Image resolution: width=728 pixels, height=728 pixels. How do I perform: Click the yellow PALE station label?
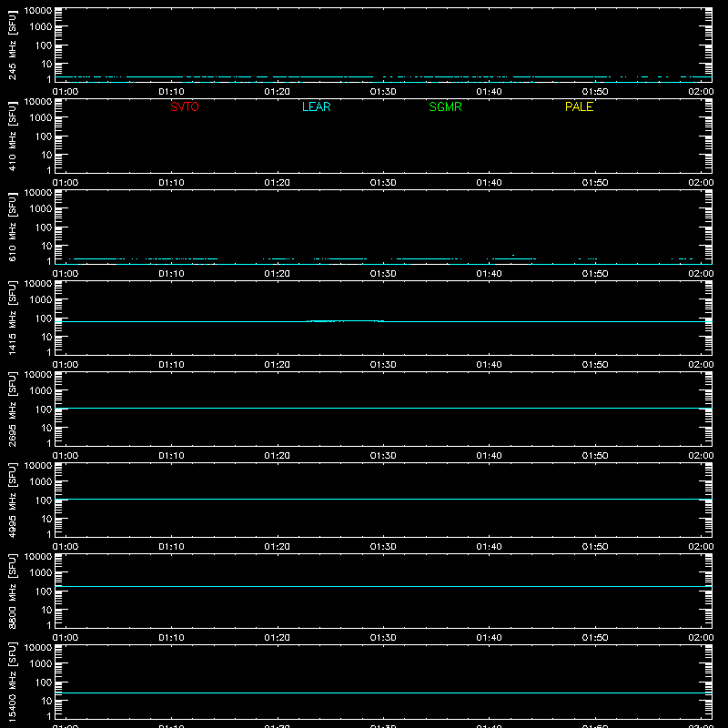(579, 106)
